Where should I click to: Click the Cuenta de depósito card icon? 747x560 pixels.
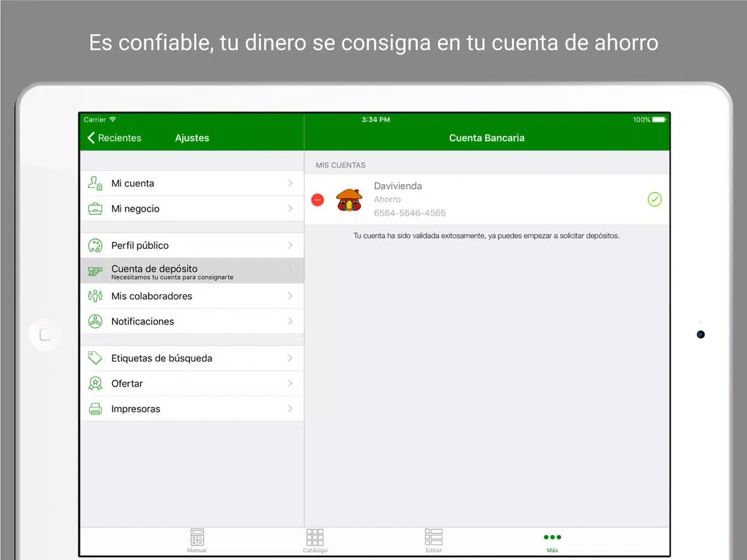95,271
